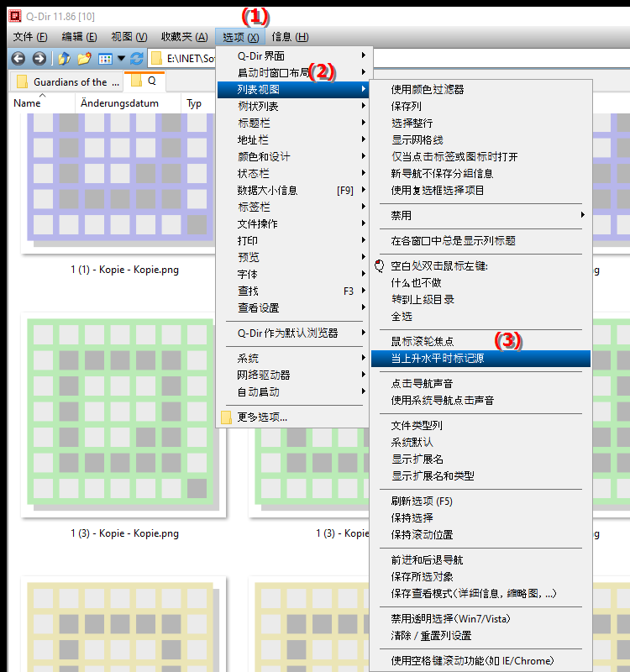Click the folder icon beside 更多选项

click(x=226, y=417)
